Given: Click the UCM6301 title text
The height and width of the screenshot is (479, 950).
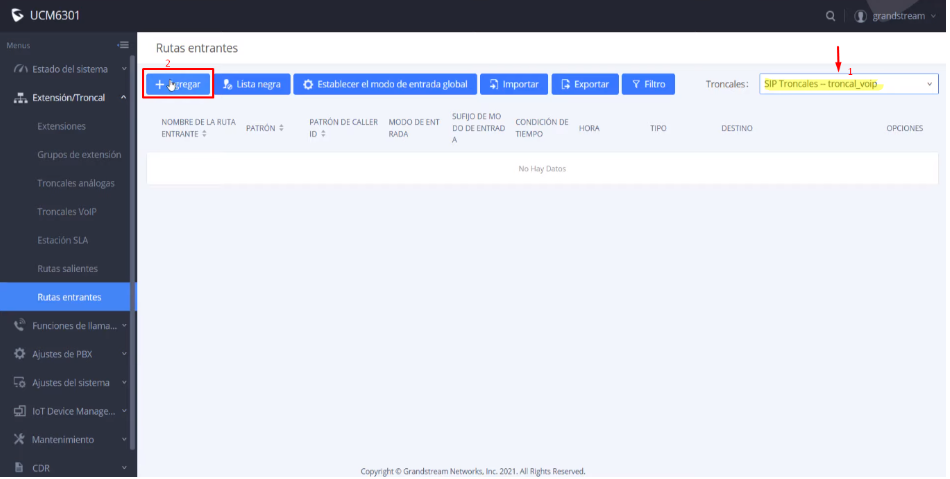Looking at the screenshot, I should (x=55, y=16).
